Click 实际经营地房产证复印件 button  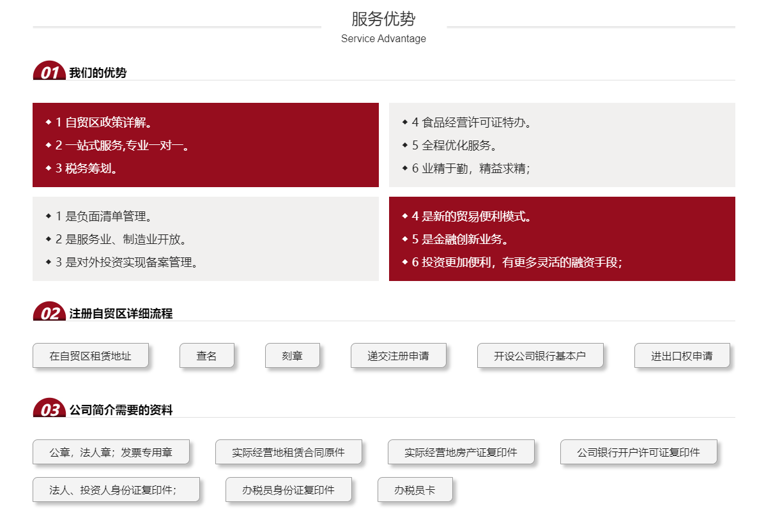461,452
